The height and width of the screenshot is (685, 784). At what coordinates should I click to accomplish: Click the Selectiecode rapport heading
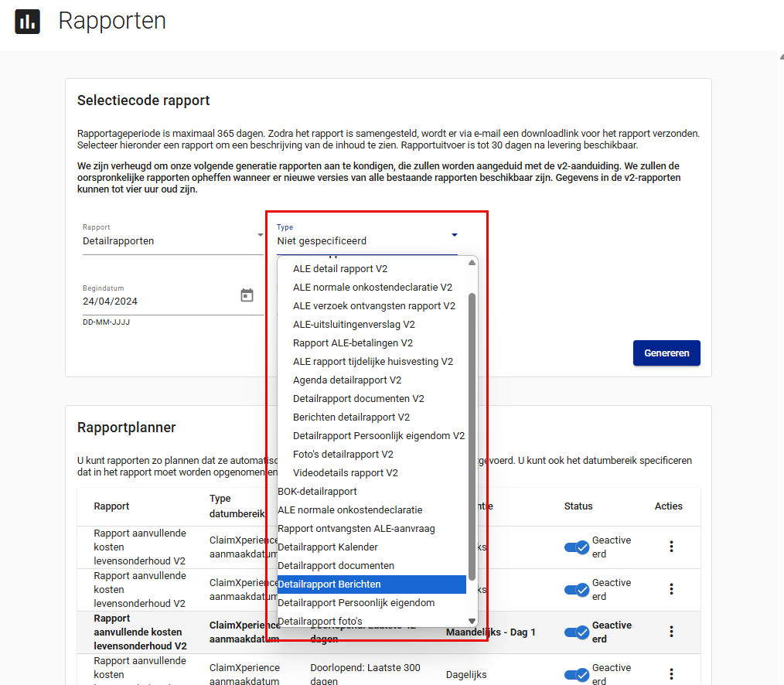[x=144, y=101]
